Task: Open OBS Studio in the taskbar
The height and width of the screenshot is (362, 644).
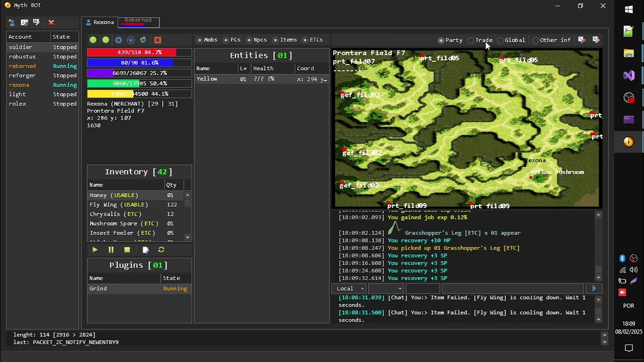Action: click(629, 98)
